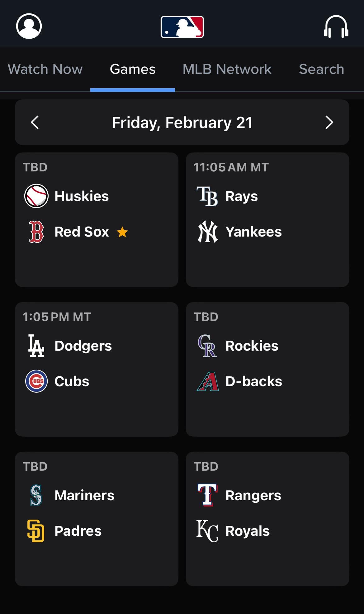Open the Search tab
364x614 pixels.
click(x=321, y=69)
